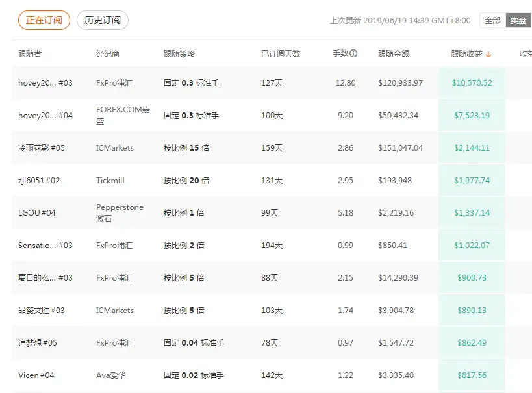Open follower 品赞文胜 #03
The height and width of the screenshot is (393, 532).
tap(42, 311)
